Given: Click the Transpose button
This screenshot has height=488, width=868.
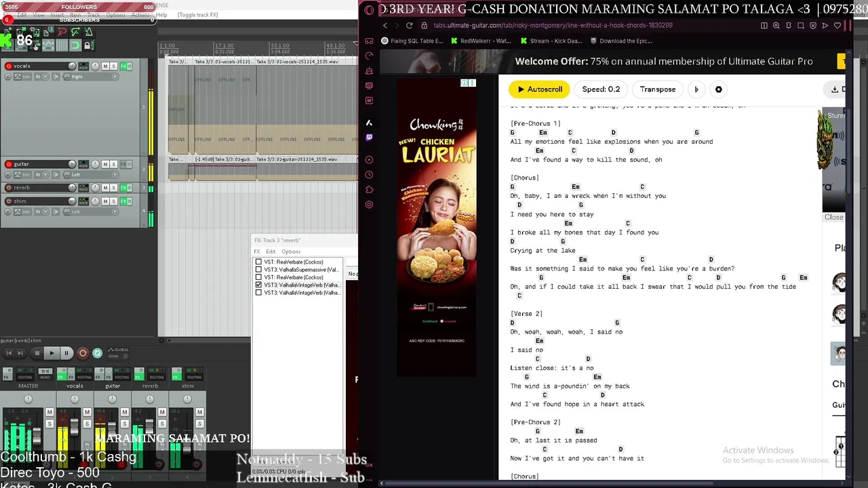Looking at the screenshot, I should 658,89.
